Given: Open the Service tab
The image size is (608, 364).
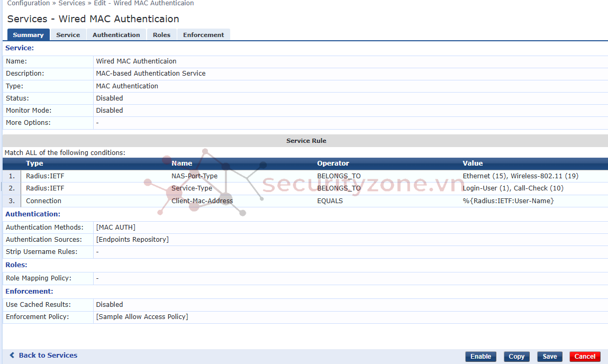Looking at the screenshot, I should pyautogui.click(x=68, y=35).
